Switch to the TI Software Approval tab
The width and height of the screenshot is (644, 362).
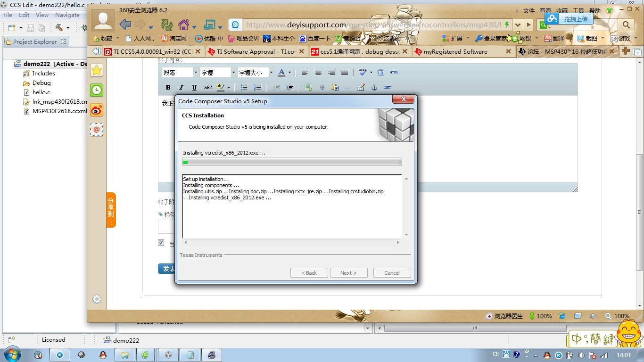256,51
